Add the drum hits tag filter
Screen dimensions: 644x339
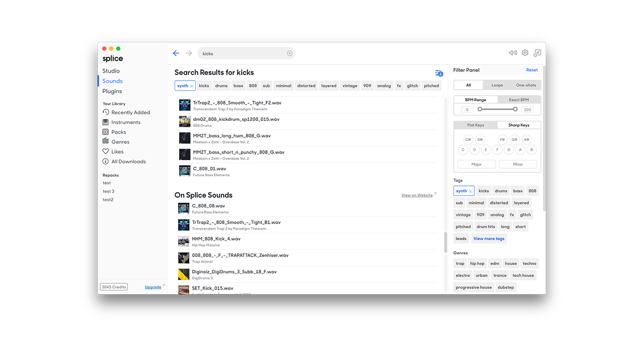pos(486,227)
